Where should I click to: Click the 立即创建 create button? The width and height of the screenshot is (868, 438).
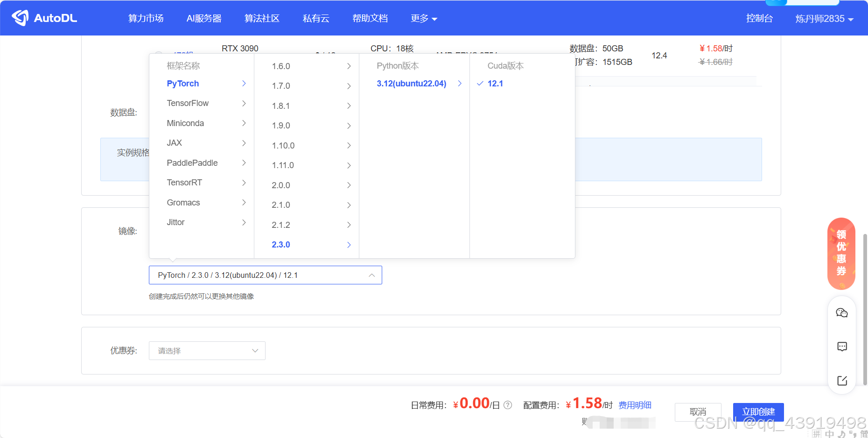(x=758, y=412)
